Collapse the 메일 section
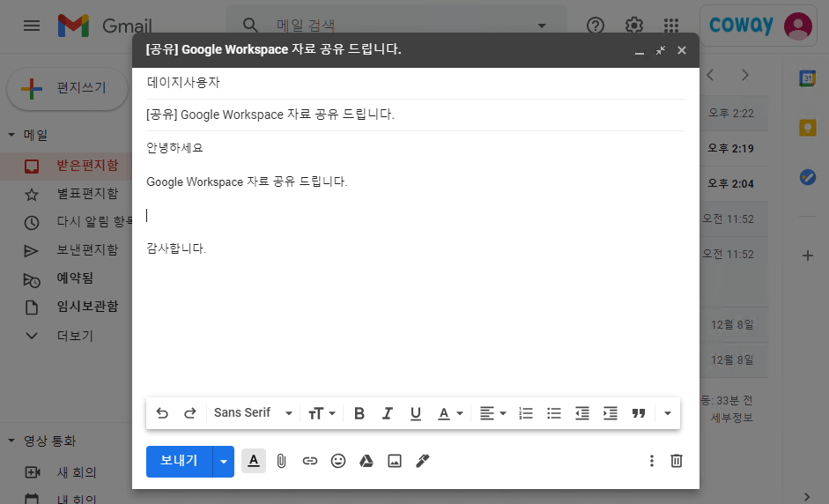 (11, 135)
